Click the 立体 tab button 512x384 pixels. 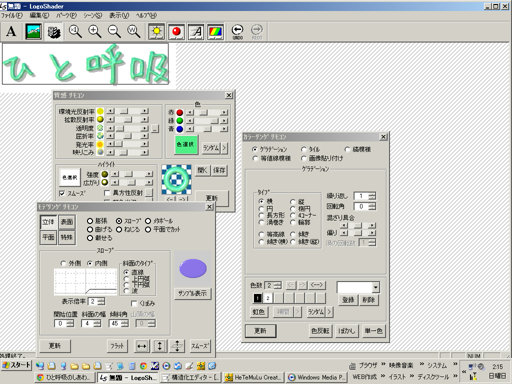(x=48, y=222)
